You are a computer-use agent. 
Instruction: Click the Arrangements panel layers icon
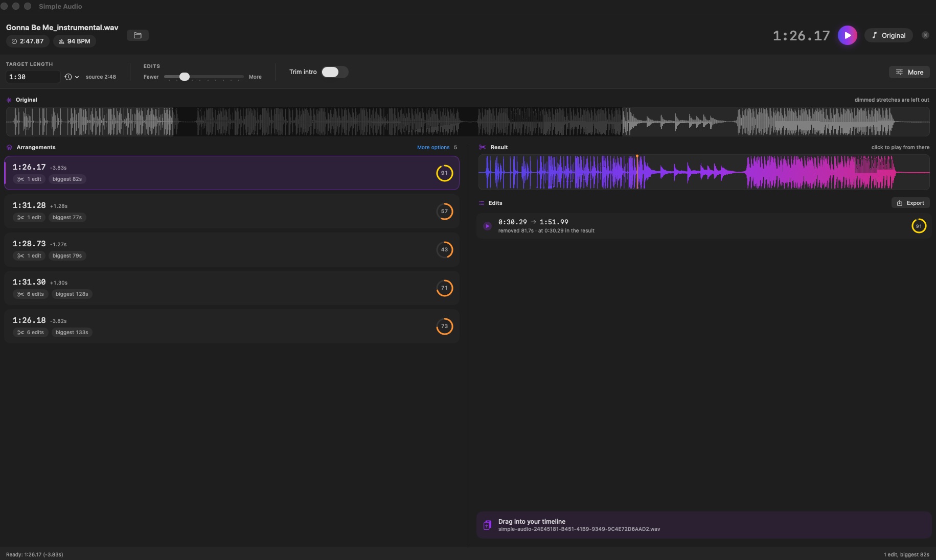point(9,147)
